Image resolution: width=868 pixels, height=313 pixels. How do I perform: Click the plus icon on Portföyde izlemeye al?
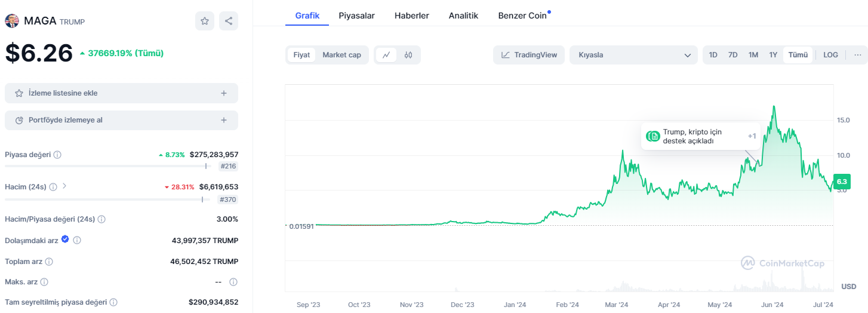[224, 120]
